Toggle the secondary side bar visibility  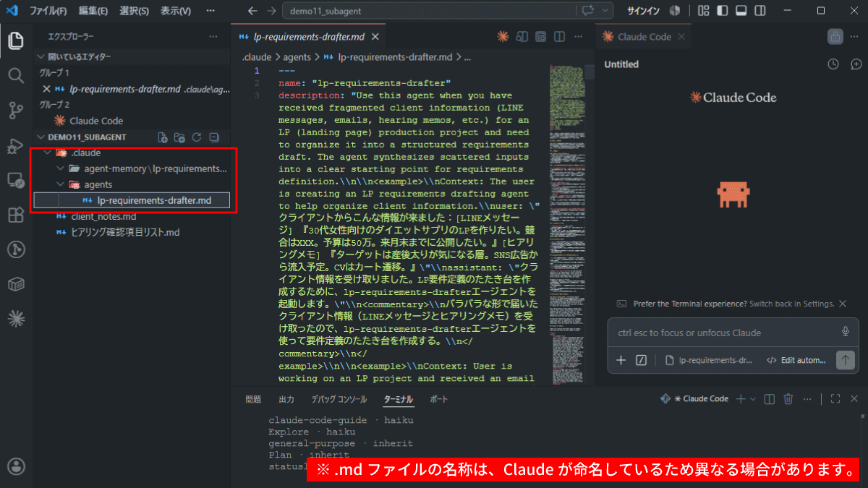[759, 11]
